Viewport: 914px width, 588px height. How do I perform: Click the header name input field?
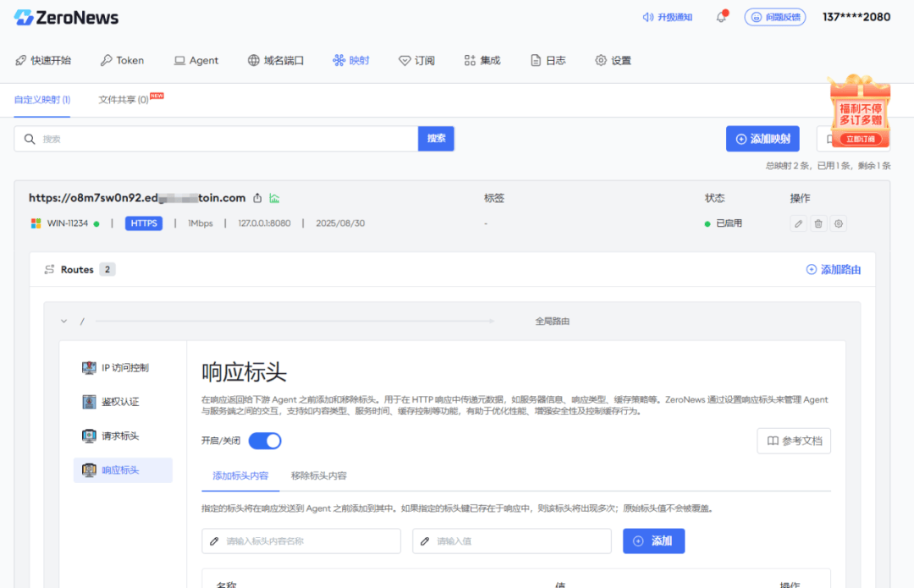click(x=300, y=541)
